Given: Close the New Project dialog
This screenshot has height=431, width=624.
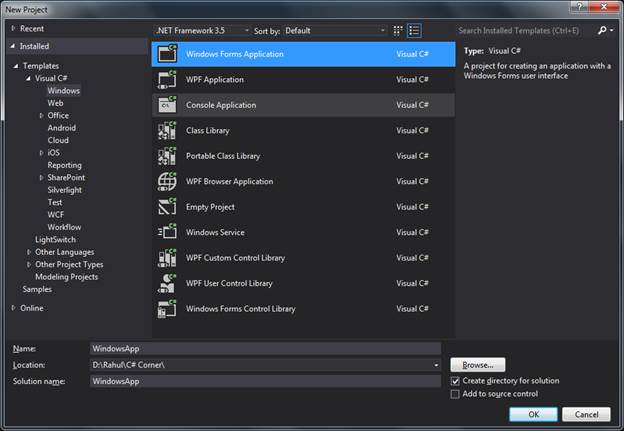Looking at the screenshot, I should click(x=603, y=6).
